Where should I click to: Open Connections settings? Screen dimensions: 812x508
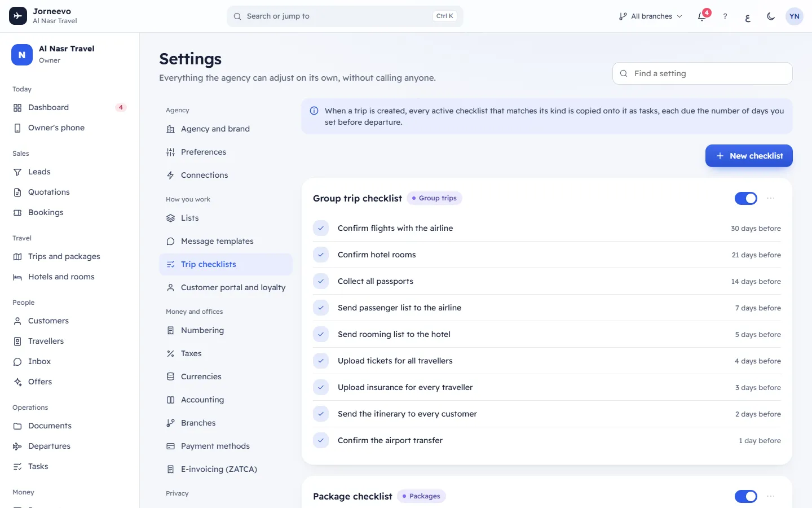tap(226, 175)
